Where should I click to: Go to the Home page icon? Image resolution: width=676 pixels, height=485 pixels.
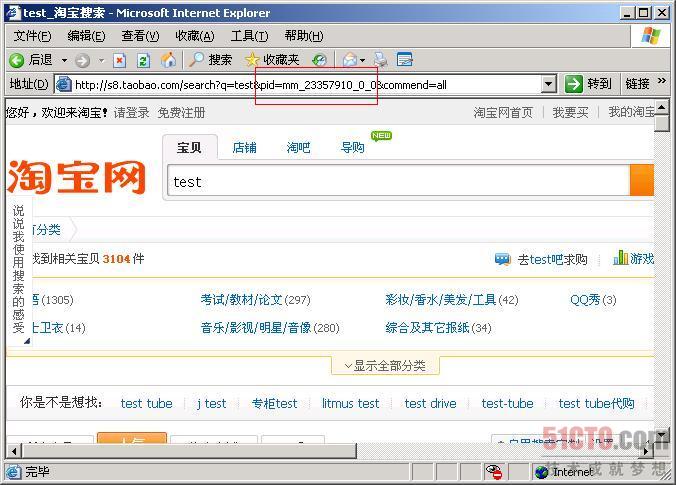point(168,60)
